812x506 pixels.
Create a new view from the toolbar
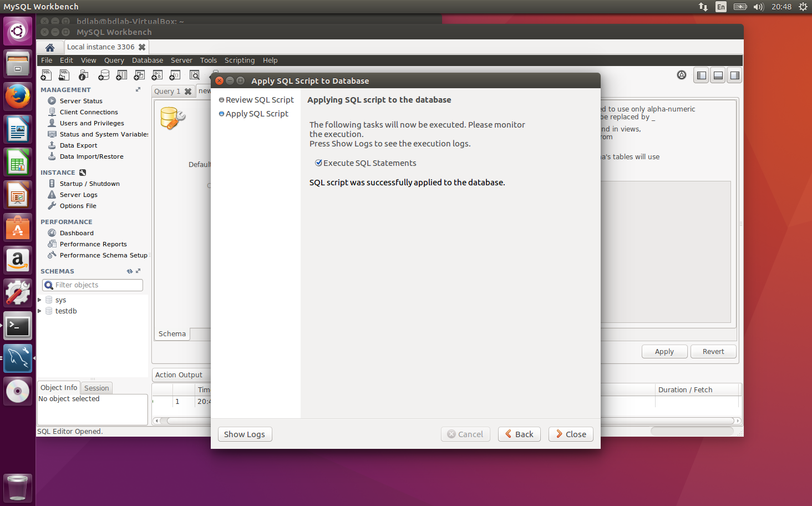[x=139, y=75]
